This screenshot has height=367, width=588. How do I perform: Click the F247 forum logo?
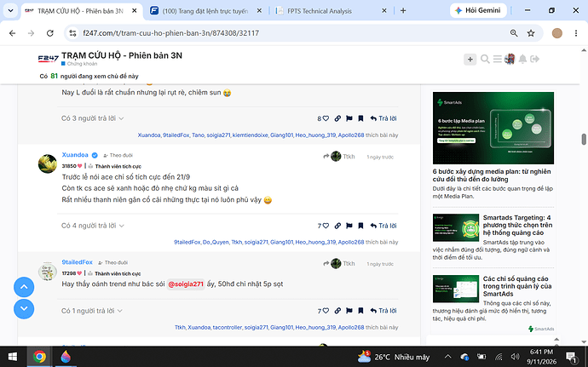[49, 59]
